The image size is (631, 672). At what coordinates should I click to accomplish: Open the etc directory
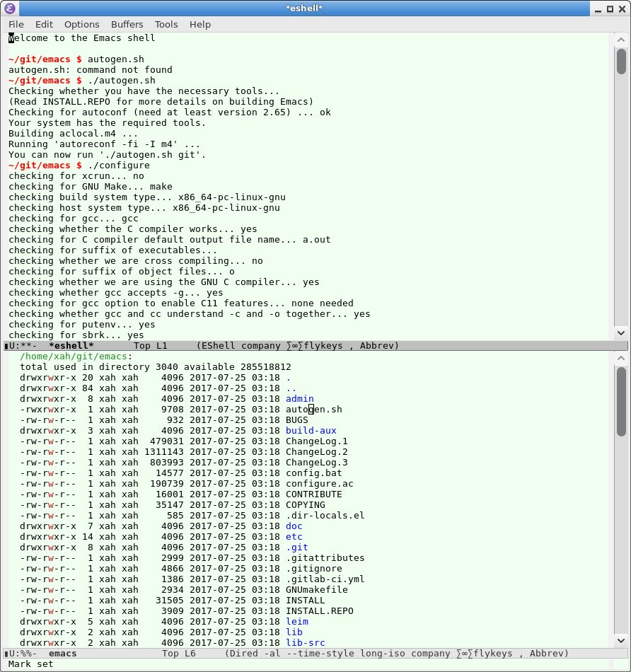click(294, 537)
